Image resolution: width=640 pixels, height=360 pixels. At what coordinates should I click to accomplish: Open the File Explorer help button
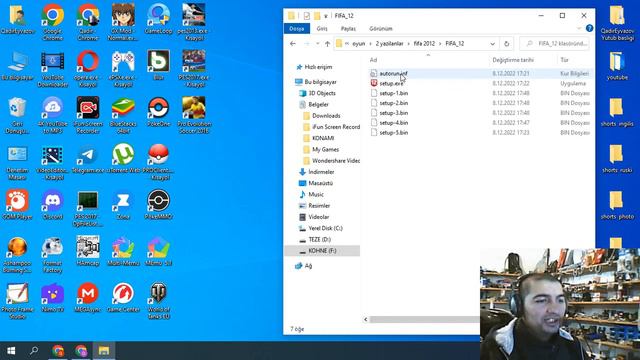click(x=589, y=28)
